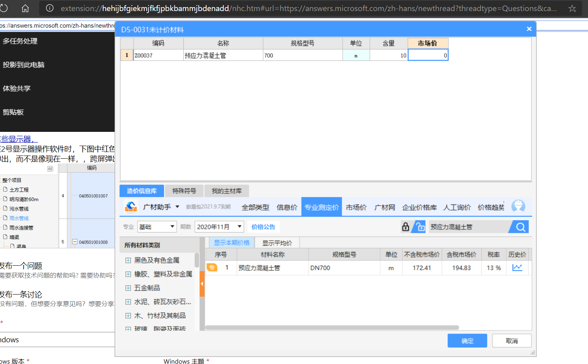Select 土方工程 in project tree
Screen dimensions: 588x364
pos(19,190)
